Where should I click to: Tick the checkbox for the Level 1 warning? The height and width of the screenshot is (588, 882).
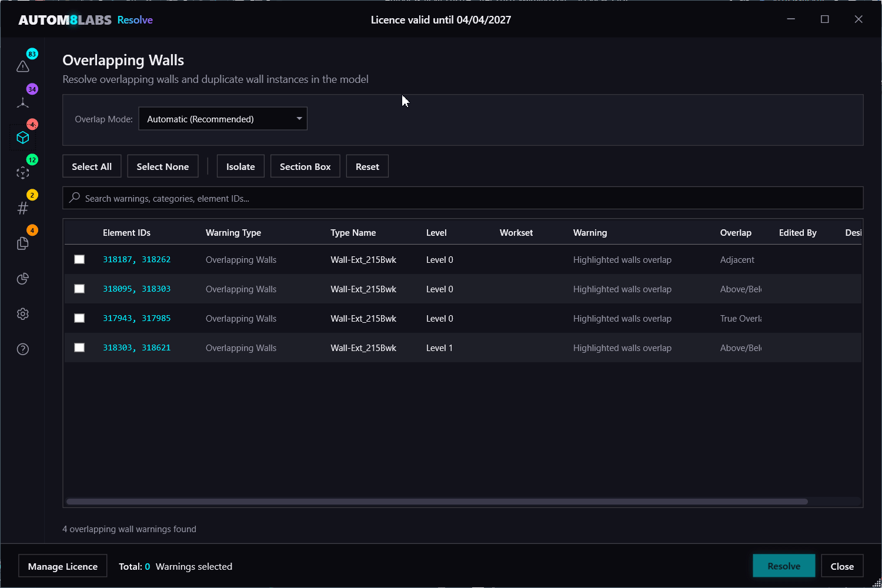79,348
